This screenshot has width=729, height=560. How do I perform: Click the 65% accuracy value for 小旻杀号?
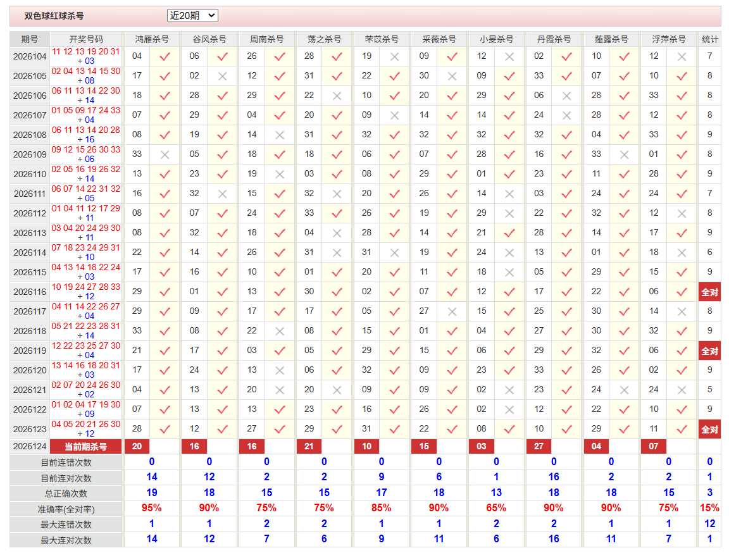[496, 508]
